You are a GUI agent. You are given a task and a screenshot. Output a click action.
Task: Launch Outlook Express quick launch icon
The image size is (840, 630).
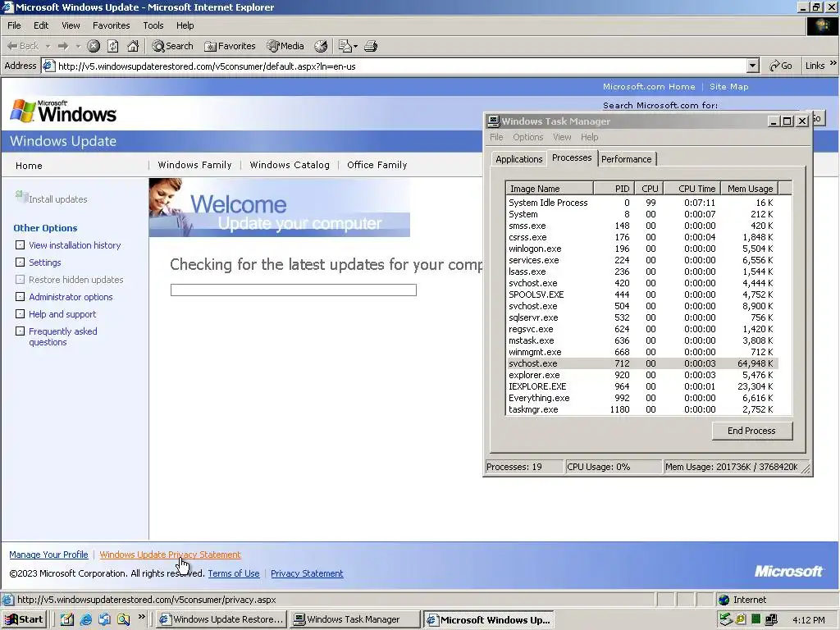104,619
